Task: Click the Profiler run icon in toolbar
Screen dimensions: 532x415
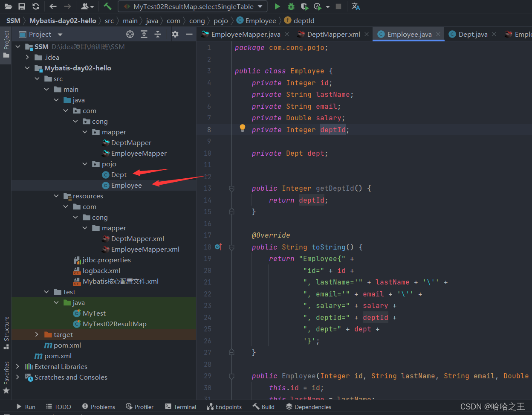Action: pos(318,6)
